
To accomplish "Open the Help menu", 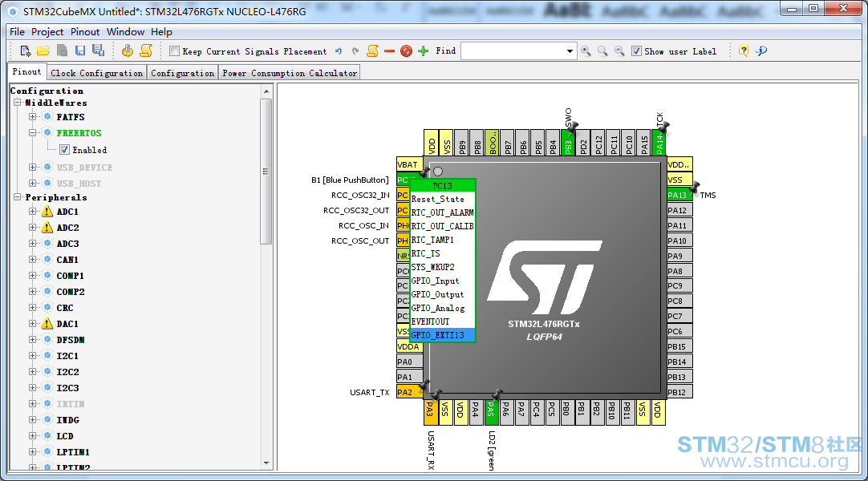I will 161,31.
